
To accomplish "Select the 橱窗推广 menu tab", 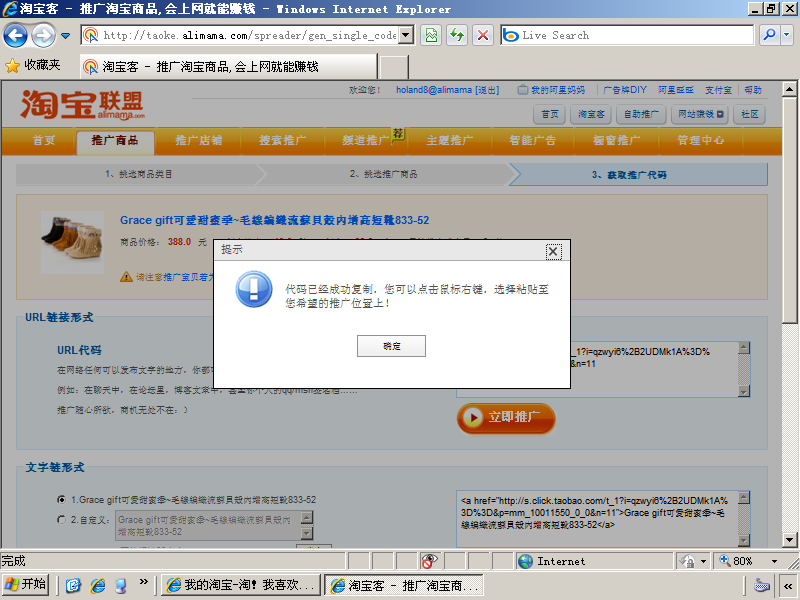I will pyautogui.click(x=616, y=140).
